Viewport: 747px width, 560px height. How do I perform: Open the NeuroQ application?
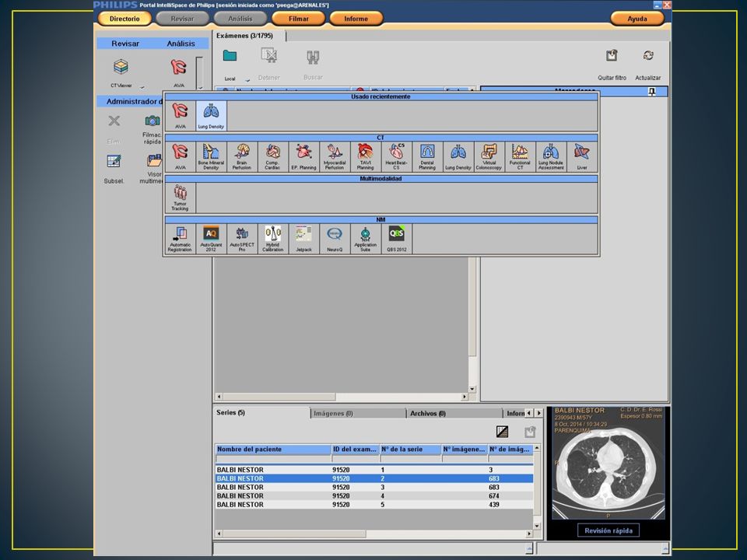pos(335,239)
